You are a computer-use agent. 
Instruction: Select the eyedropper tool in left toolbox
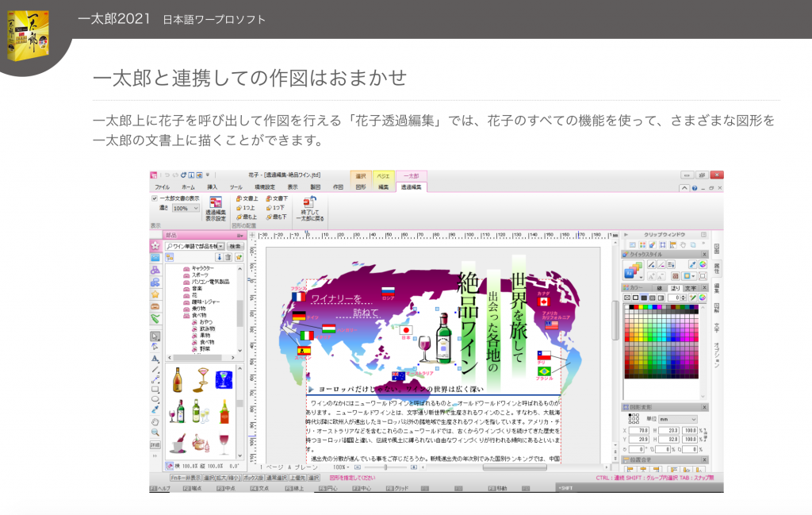pyautogui.click(x=155, y=409)
